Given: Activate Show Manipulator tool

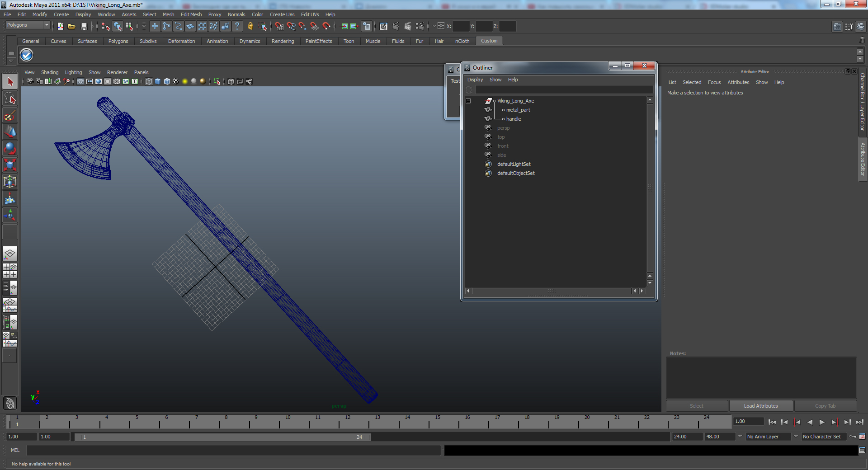Looking at the screenshot, I should click(x=10, y=216).
